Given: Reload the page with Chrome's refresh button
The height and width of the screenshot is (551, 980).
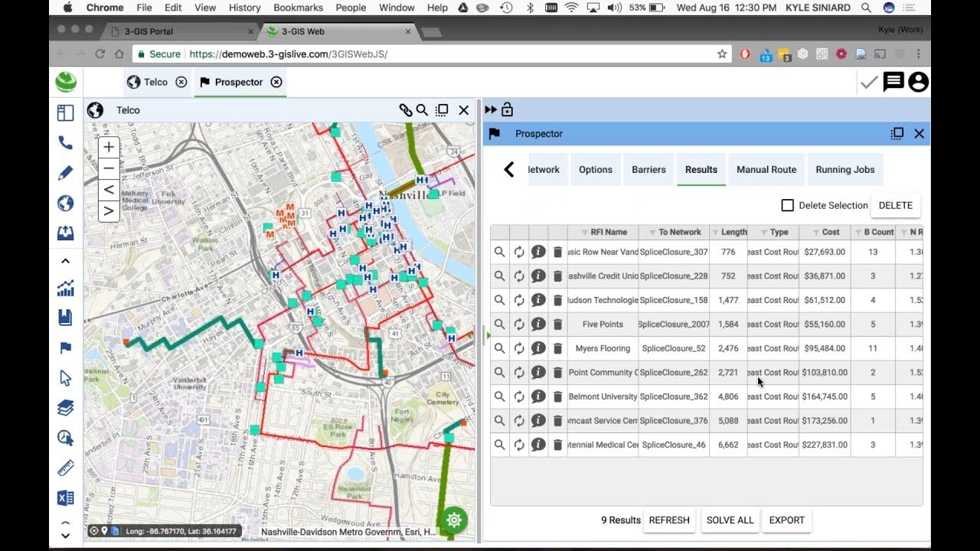Looking at the screenshot, I should click(100, 54).
